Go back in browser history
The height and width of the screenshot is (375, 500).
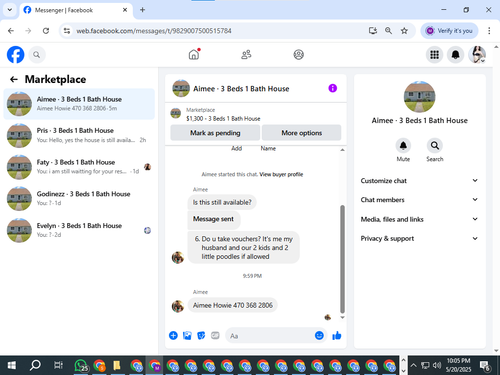click(x=11, y=31)
